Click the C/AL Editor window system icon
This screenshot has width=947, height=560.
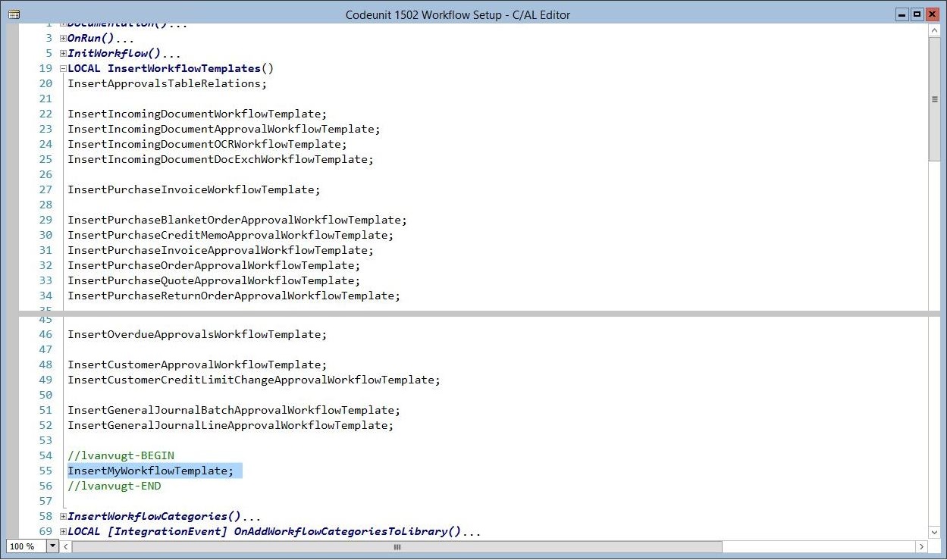click(x=14, y=14)
